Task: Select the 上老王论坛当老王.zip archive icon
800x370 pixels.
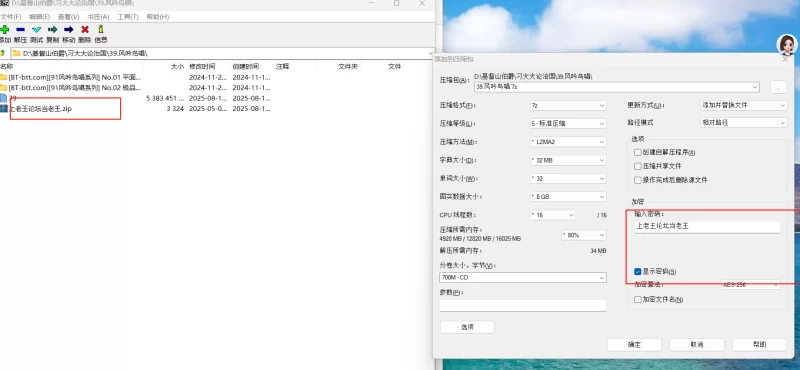Action: (x=4, y=108)
